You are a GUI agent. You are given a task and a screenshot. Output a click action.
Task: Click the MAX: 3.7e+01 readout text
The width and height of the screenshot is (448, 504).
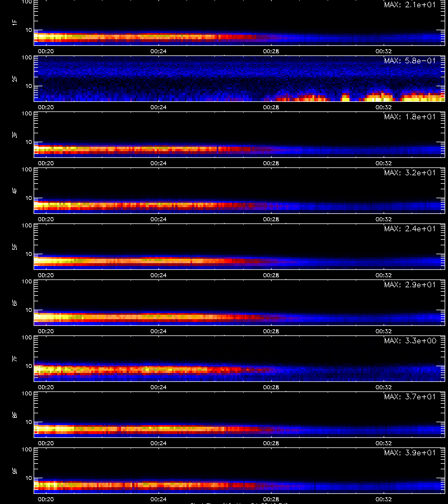coord(410,396)
